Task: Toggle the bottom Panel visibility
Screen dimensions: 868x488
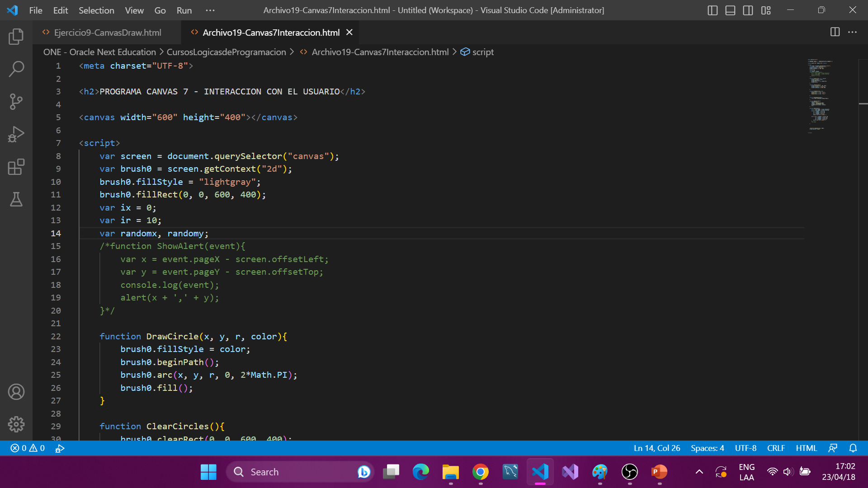Action: (730, 10)
